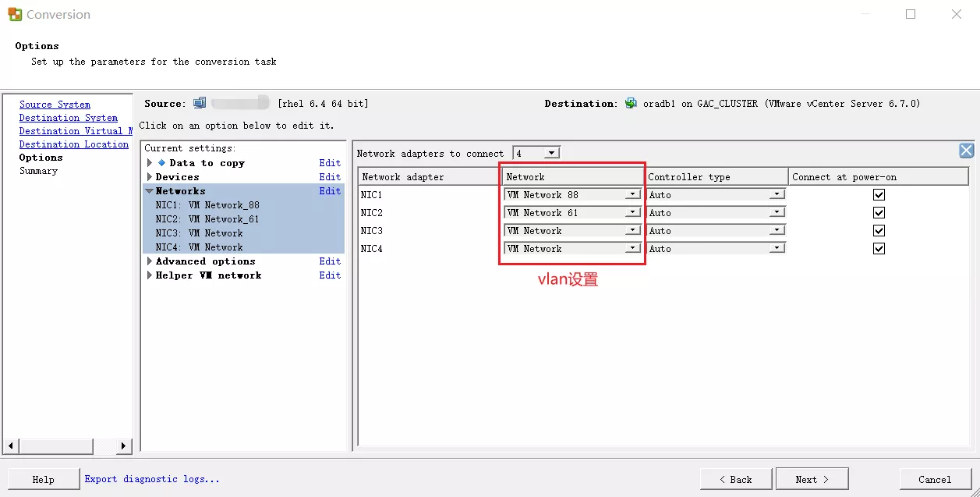Uncheck NIC1 connect at power-on

879,195
